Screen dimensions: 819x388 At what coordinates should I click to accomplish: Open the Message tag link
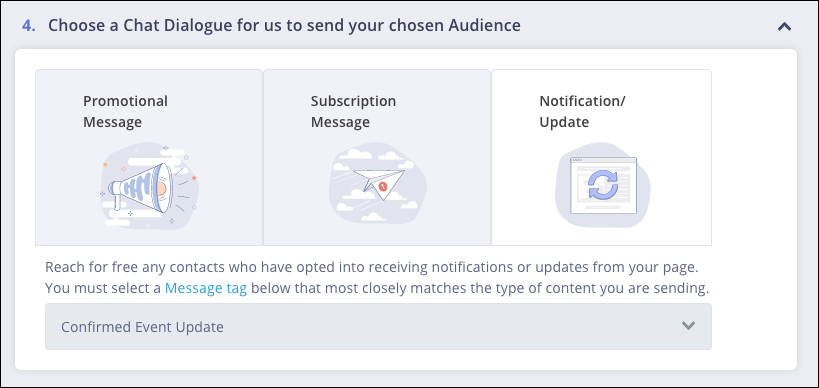206,289
